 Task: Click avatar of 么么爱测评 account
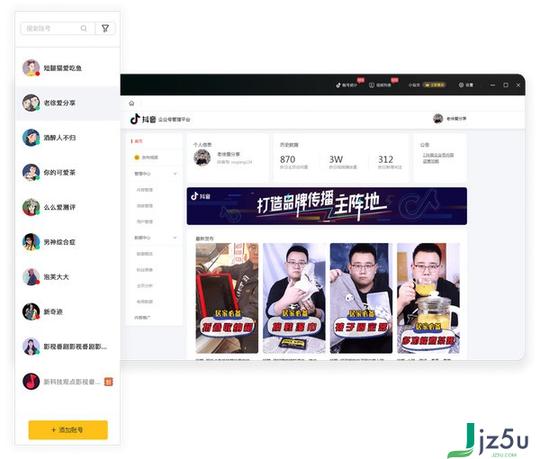31,207
